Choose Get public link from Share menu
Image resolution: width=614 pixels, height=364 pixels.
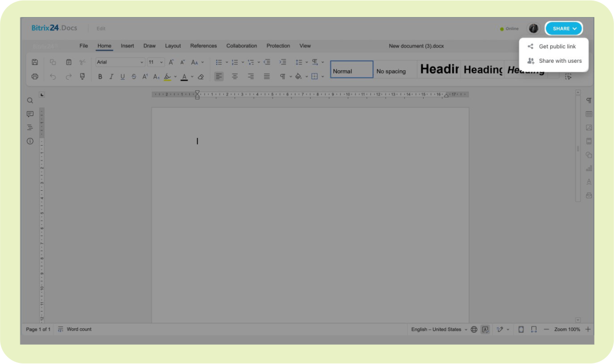click(557, 47)
